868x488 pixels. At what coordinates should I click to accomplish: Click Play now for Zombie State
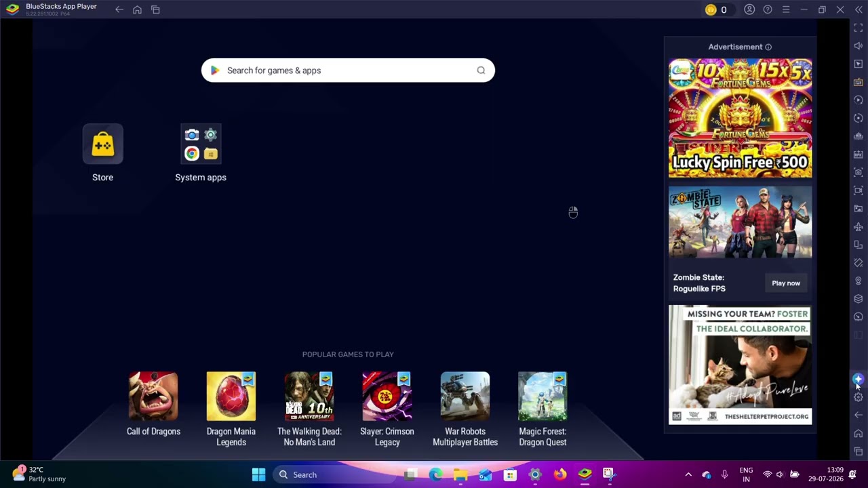786,283
